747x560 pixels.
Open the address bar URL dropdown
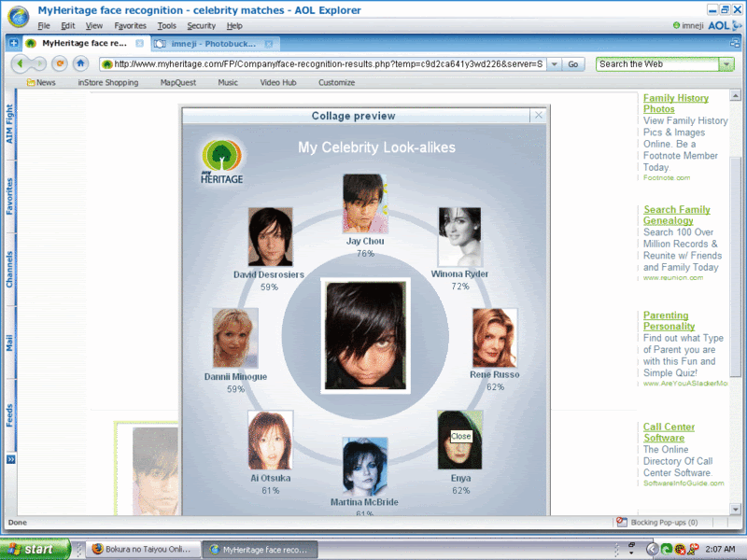click(554, 64)
